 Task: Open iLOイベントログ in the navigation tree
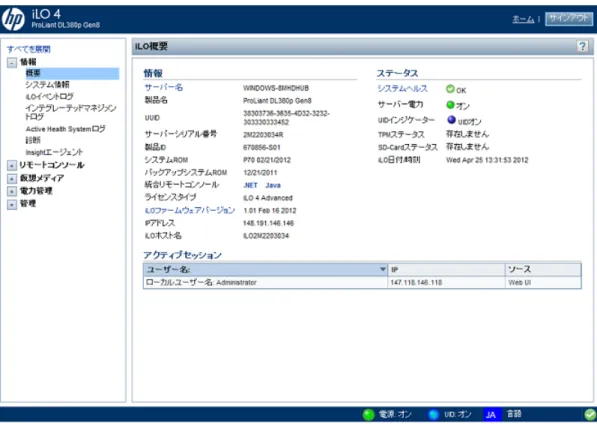coord(49,97)
